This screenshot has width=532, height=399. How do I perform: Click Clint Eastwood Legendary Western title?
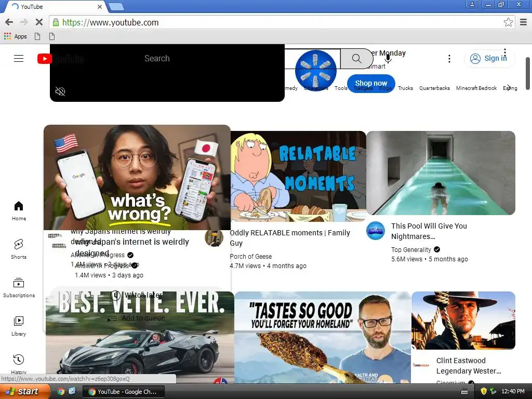point(469,366)
